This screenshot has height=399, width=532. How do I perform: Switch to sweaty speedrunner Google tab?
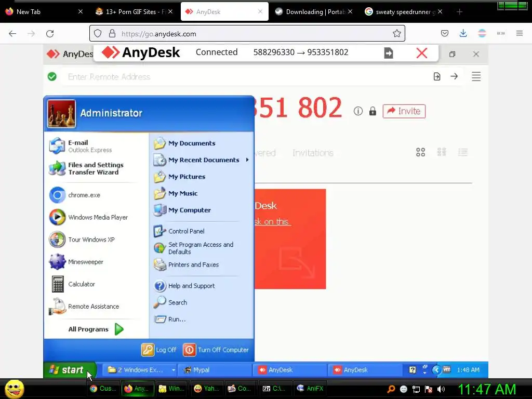[403, 12]
